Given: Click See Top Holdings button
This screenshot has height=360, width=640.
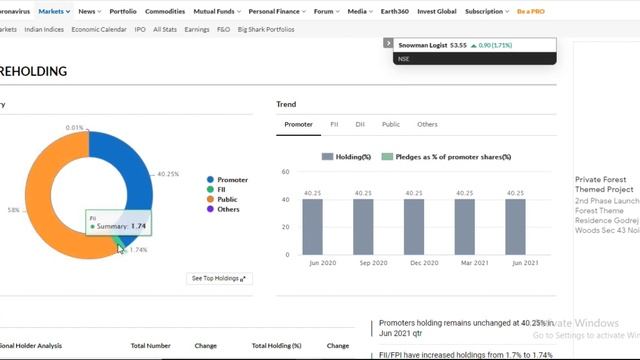Looking at the screenshot, I should click(219, 278).
